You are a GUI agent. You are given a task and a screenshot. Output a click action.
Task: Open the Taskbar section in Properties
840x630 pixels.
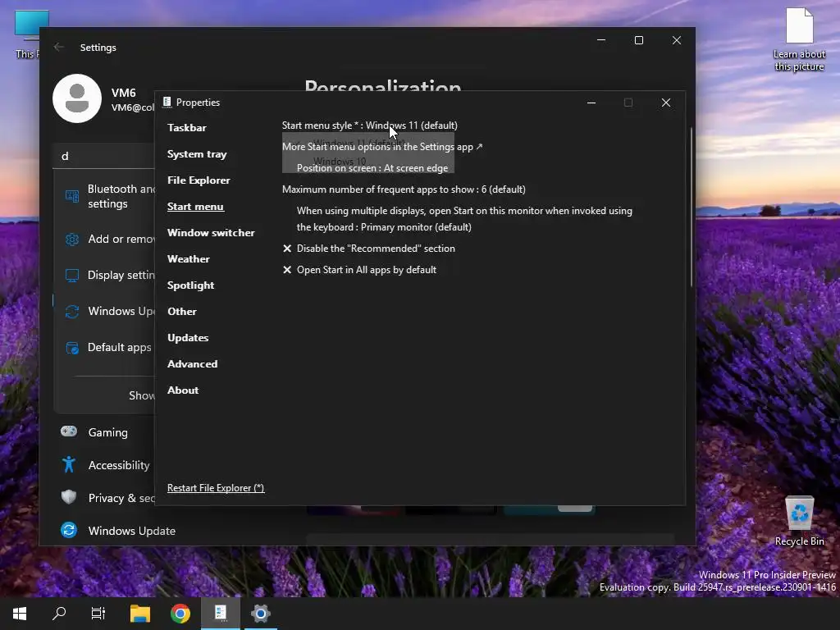(186, 127)
